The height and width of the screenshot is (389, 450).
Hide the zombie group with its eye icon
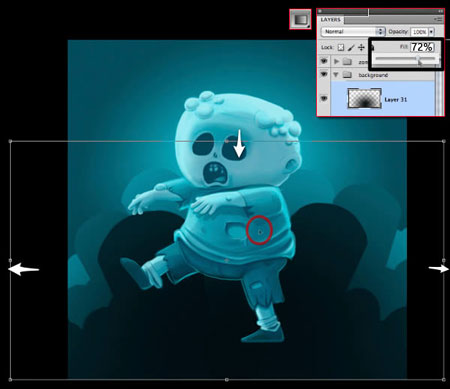tap(323, 61)
